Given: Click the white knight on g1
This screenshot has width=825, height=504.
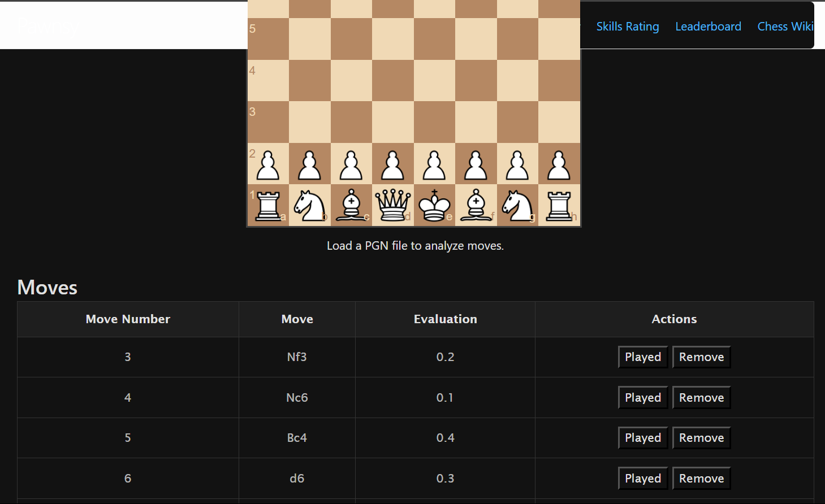Looking at the screenshot, I should 517,205.
